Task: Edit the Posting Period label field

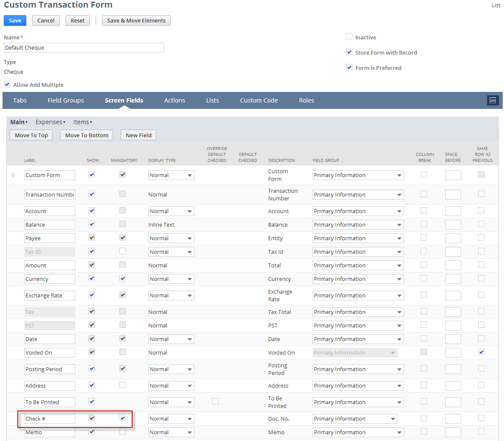Action: click(x=50, y=369)
